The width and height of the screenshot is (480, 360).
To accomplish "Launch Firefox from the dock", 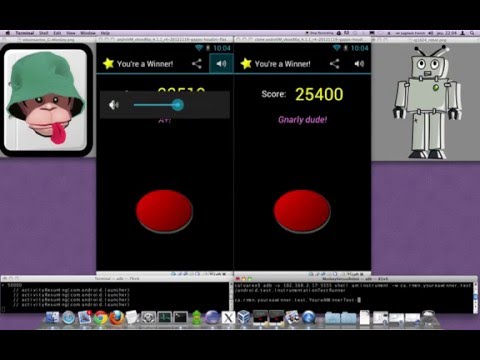I will click(x=116, y=318).
